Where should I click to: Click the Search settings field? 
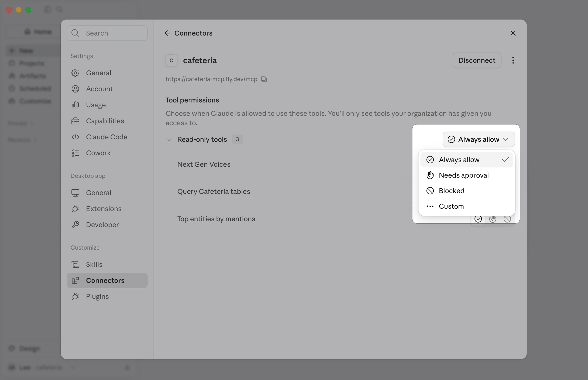click(107, 33)
